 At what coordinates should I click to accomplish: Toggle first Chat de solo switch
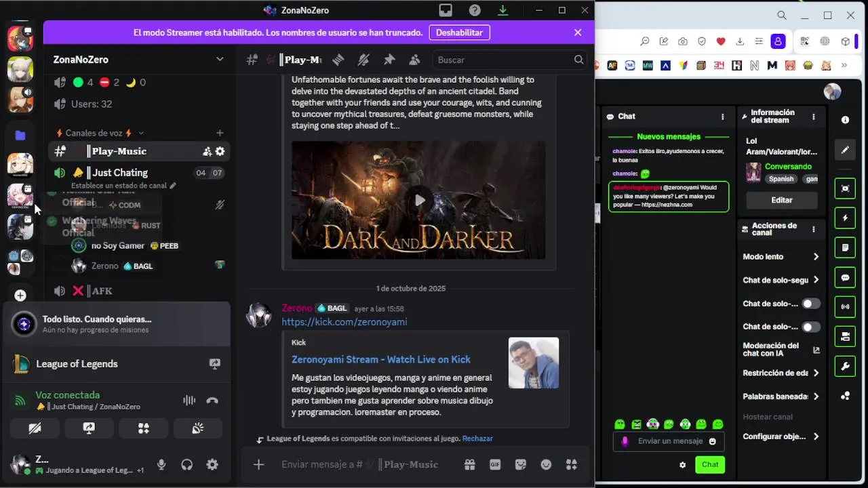click(811, 304)
